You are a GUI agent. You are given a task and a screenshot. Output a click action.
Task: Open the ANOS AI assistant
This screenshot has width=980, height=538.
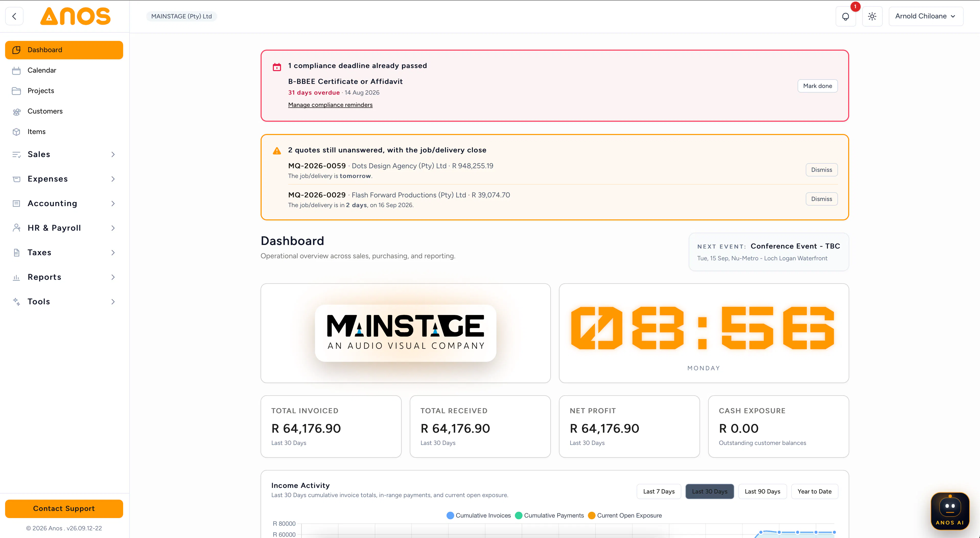(950, 511)
